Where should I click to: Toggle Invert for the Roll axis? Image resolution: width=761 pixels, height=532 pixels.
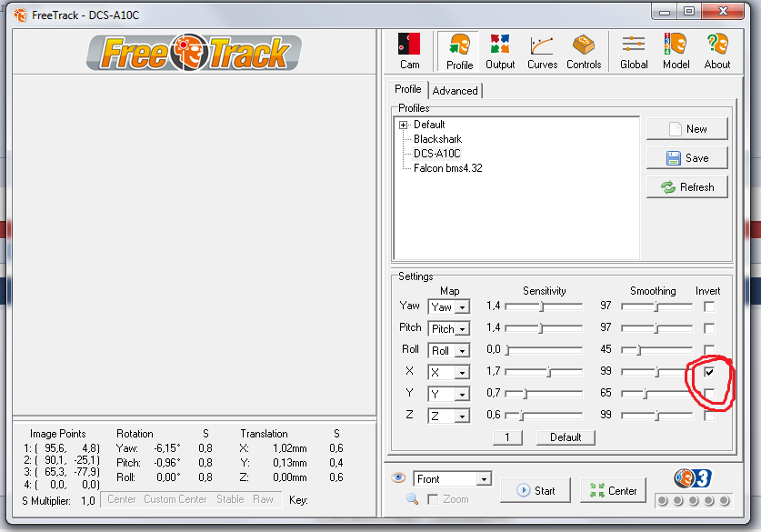(709, 350)
